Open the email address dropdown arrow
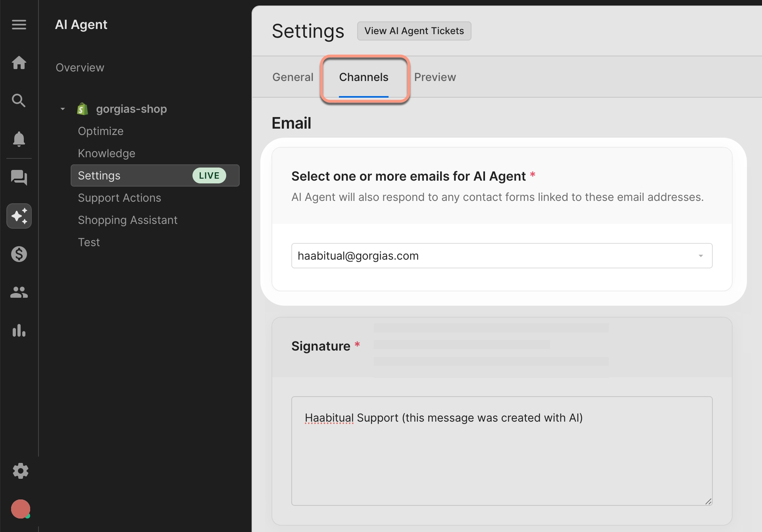 click(x=701, y=256)
